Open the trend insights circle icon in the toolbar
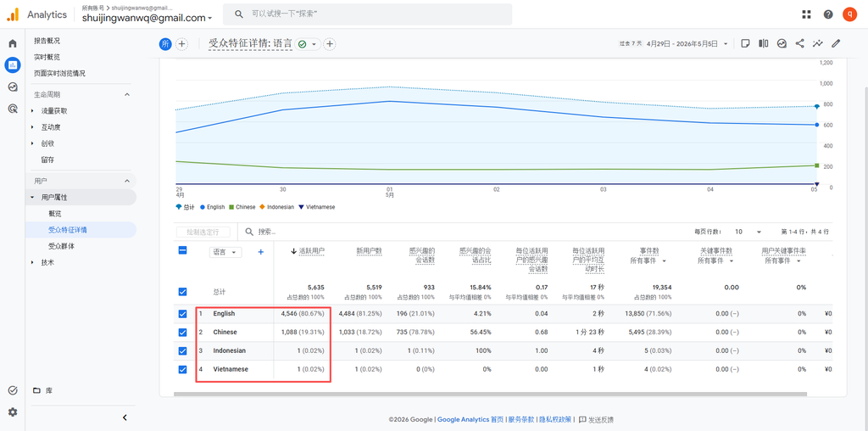This screenshot has height=431, width=868. click(782, 43)
